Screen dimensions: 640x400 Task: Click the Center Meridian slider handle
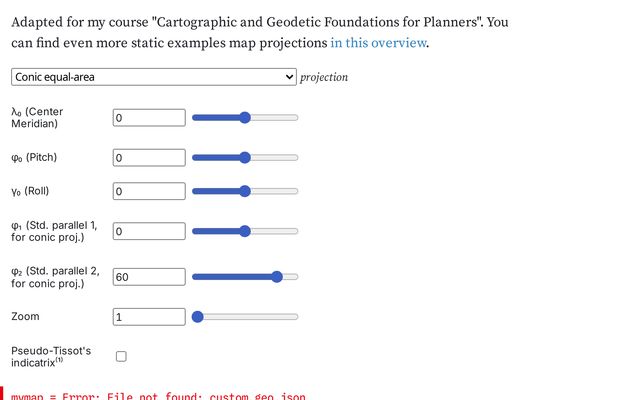coord(245,118)
